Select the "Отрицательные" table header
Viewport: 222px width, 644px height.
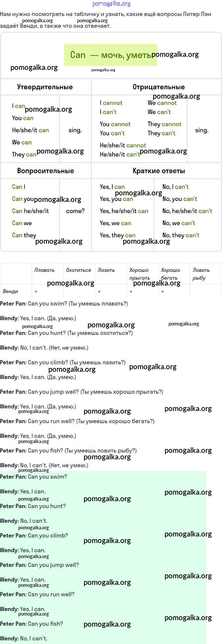158,87
